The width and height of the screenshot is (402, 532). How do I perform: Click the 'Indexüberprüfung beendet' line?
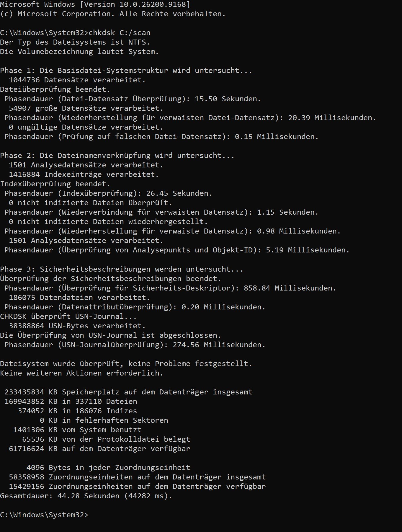pos(55,184)
